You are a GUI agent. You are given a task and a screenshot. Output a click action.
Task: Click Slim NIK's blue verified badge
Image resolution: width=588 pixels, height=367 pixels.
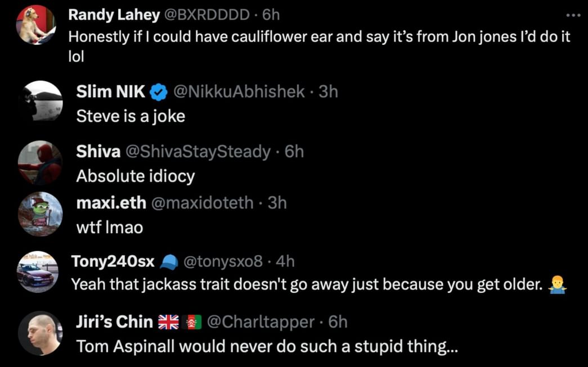[x=158, y=91]
